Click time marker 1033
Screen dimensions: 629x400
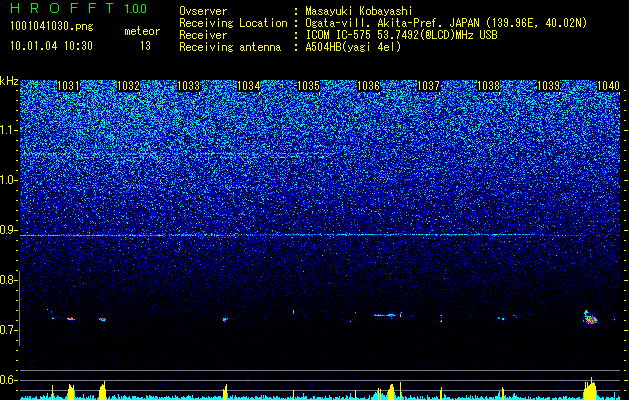(189, 86)
